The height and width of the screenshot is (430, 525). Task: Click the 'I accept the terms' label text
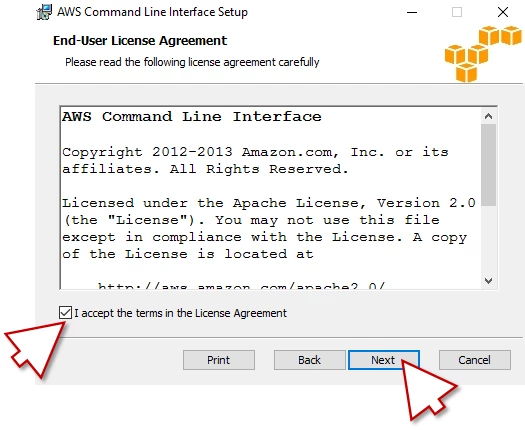point(180,313)
